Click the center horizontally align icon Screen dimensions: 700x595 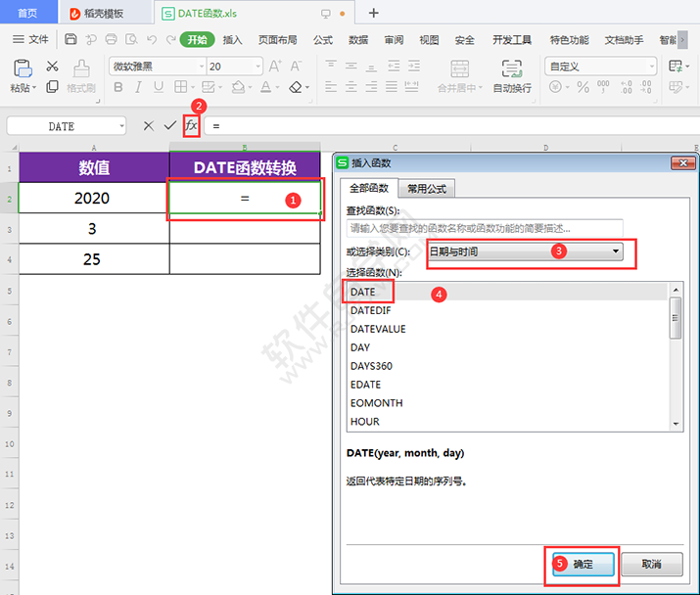pos(350,86)
